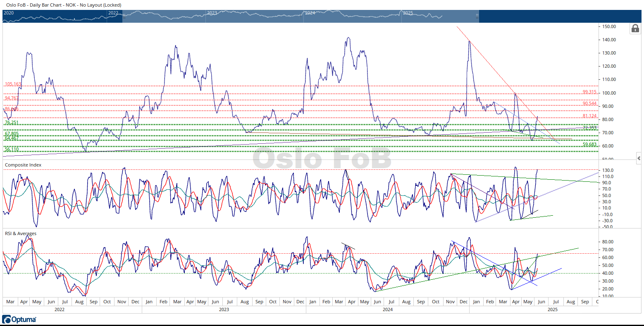
Task: Click the 105.163 resistance level label
Action: 13,84
